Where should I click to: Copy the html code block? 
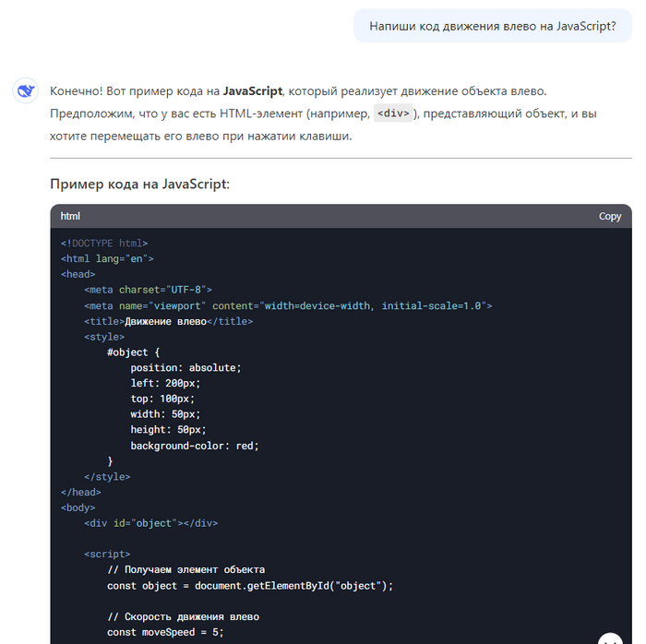610,216
